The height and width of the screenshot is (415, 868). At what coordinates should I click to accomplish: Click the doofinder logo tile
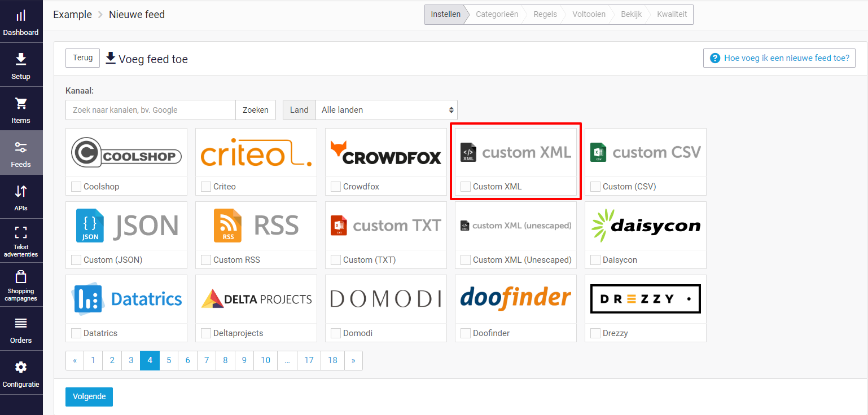[516, 297]
